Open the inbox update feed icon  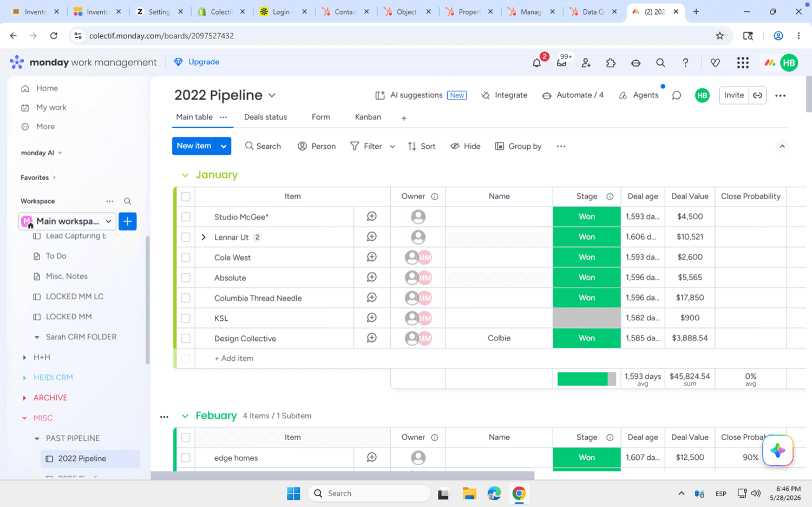pyautogui.click(x=561, y=63)
